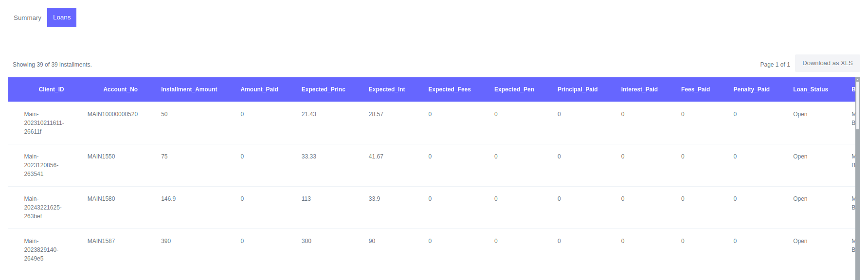Screen dimensions: 868x280
Task: Sort by Expected_Int column header
Action: pos(386,89)
